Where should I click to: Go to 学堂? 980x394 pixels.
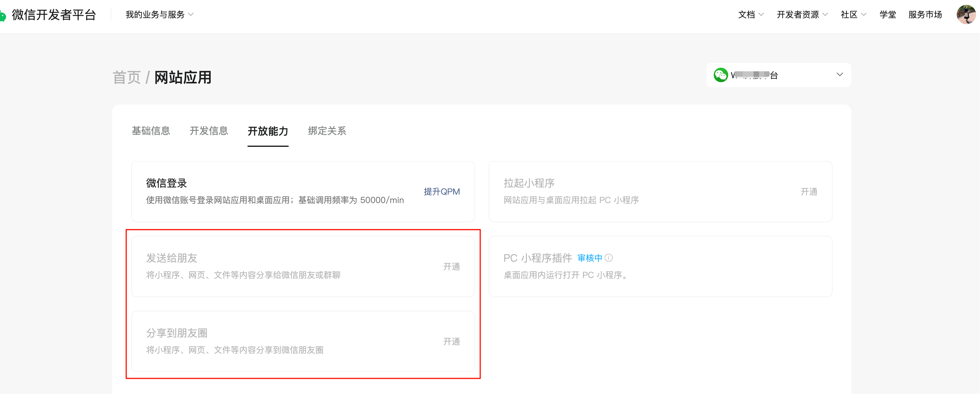pos(888,15)
